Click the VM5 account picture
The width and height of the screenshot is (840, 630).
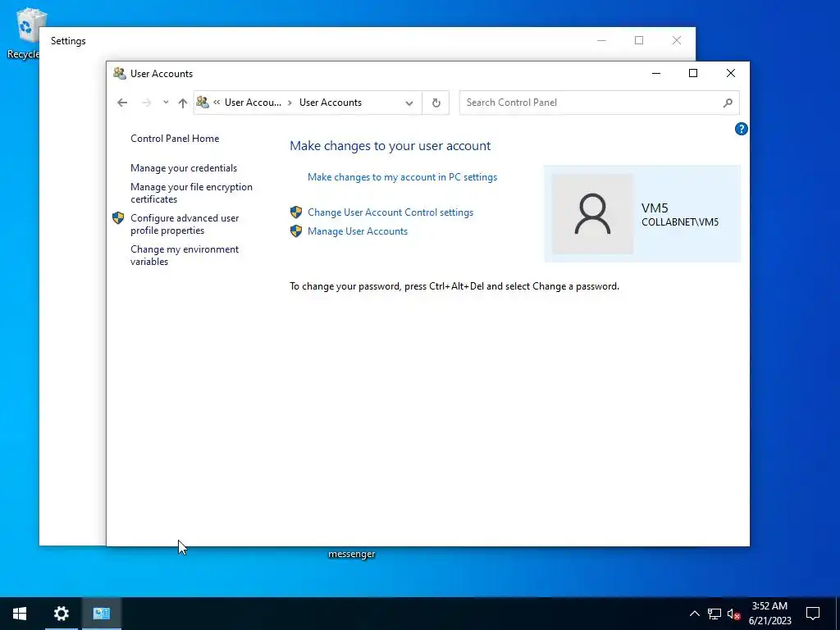(592, 214)
